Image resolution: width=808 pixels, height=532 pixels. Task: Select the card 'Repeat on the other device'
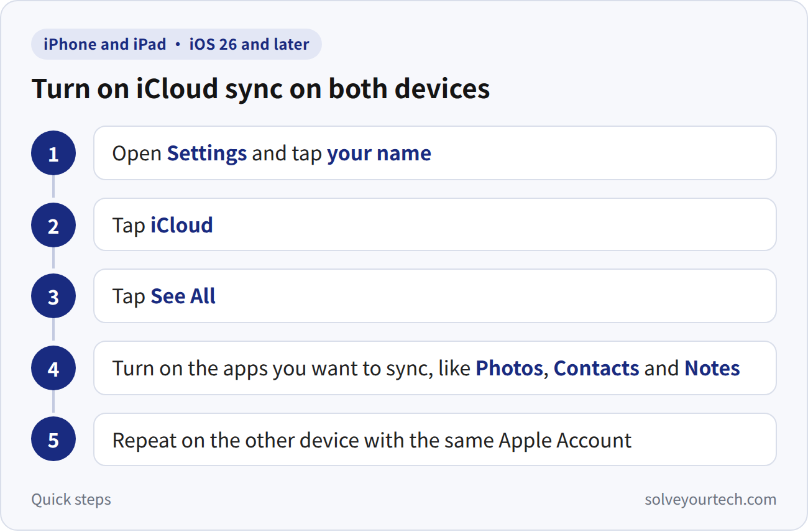[x=435, y=439]
